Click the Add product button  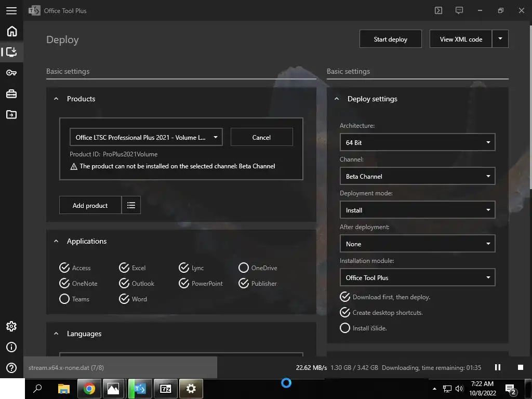tap(90, 205)
